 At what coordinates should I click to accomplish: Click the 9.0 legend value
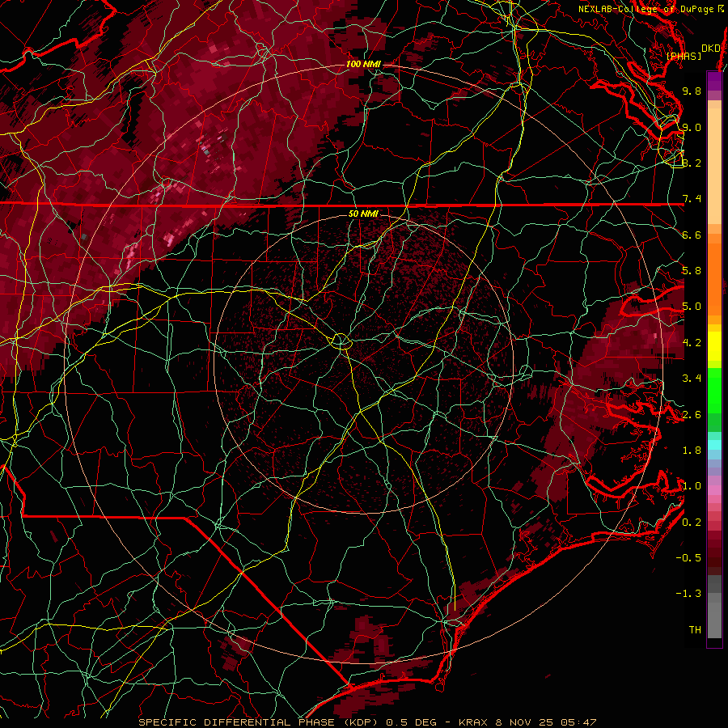[692, 128]
